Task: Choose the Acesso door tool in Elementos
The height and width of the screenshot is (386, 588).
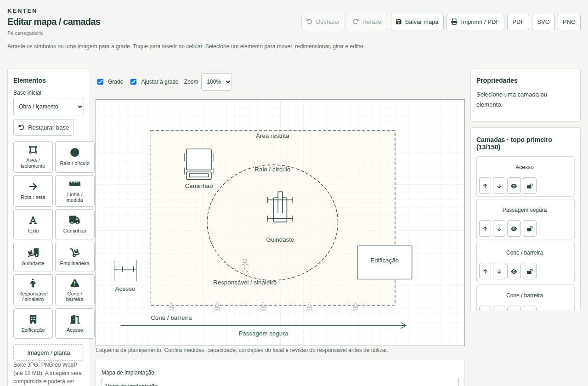Action: pyautogui.click(x=75, y=324)
